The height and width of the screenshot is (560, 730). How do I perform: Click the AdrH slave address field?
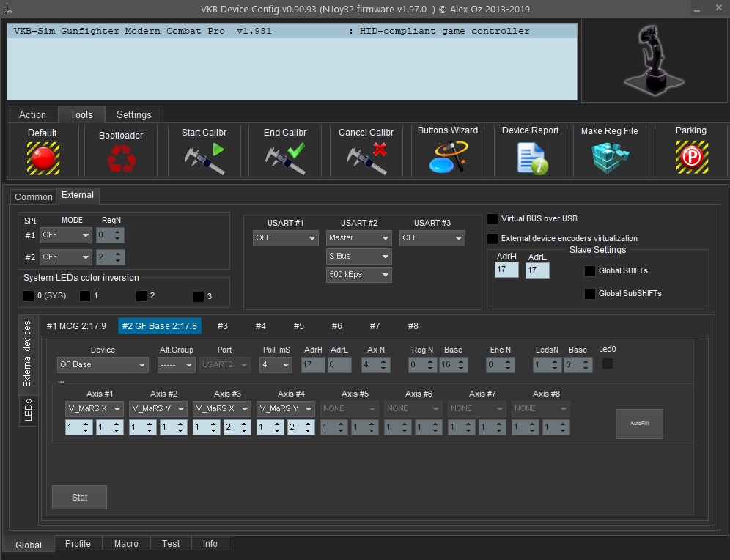(506, 270)
